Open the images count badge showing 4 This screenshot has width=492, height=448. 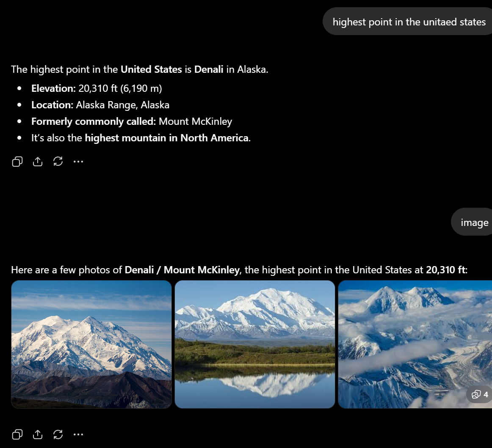coord(480,394)
